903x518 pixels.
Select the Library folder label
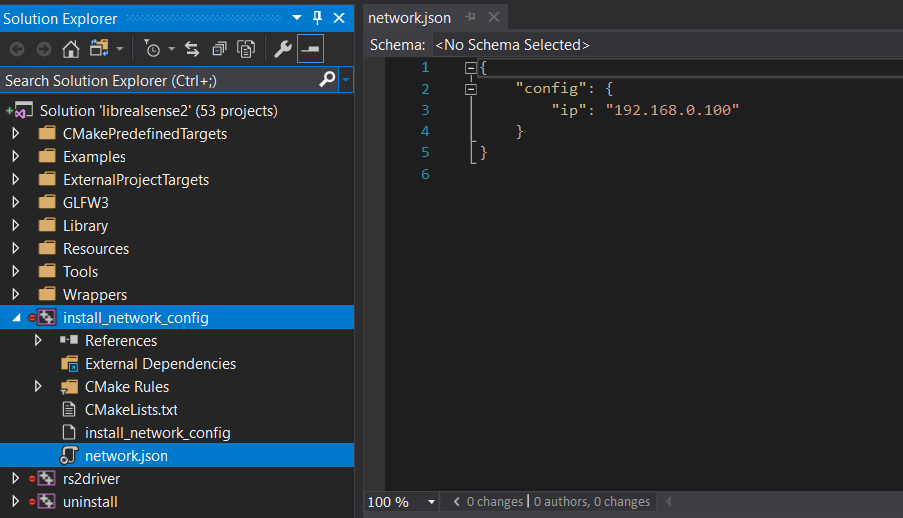[x=85, y=226]
